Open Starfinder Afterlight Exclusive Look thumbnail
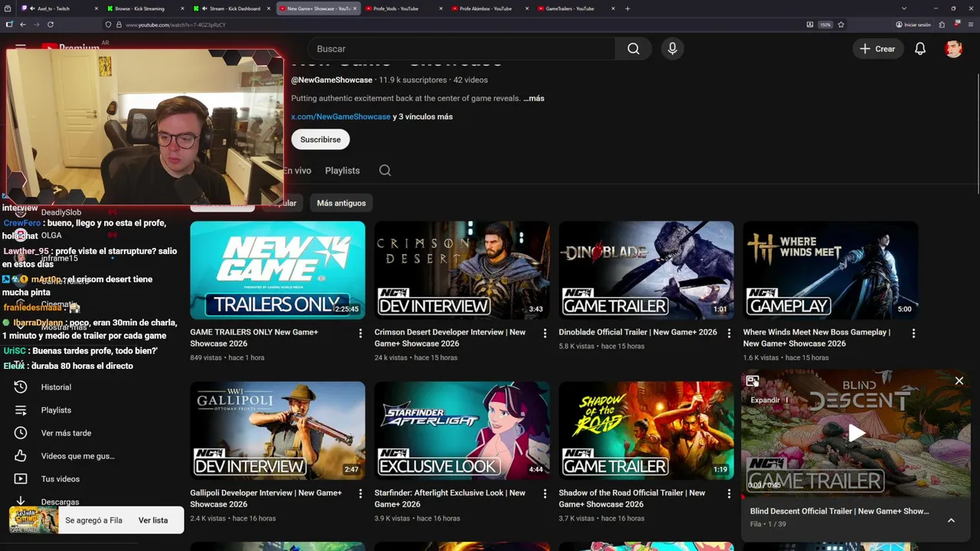This screenshot has height=551, width=980. coord(462,431)
